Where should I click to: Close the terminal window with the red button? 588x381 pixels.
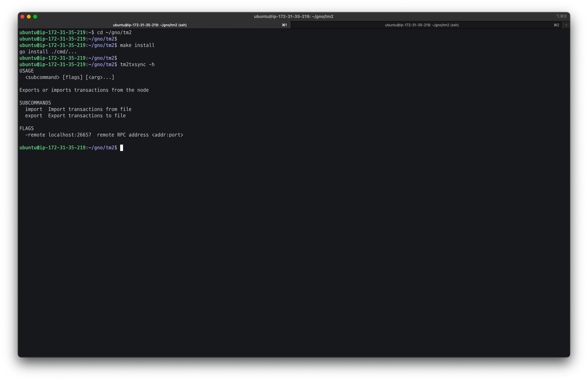(x=22, y=17)
